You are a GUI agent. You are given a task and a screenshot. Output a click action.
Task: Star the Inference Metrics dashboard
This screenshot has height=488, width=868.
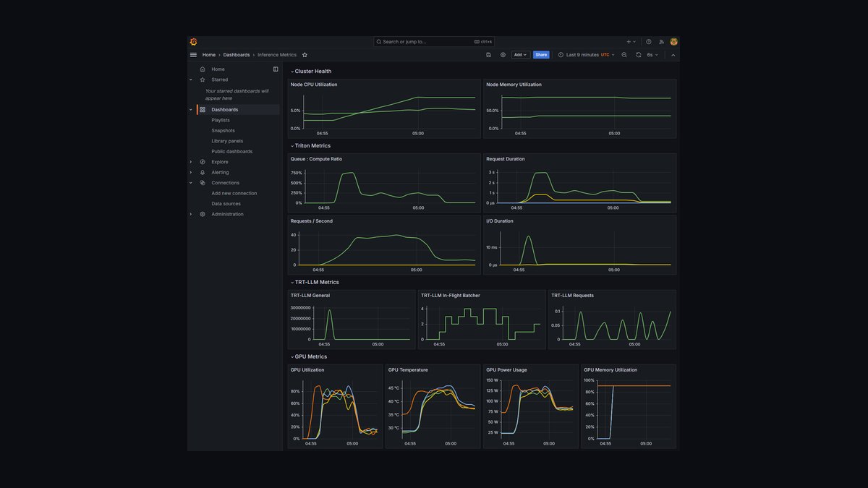pos(305,55)
